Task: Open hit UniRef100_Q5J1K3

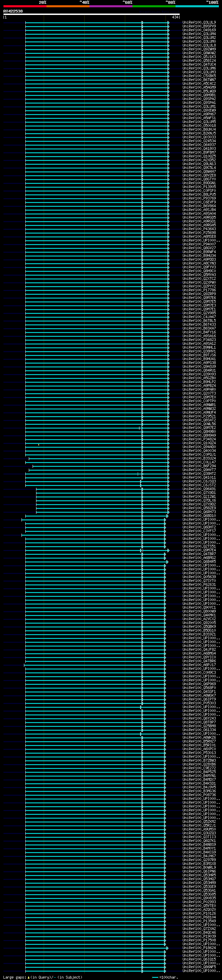Action: [x=199, y=57]
